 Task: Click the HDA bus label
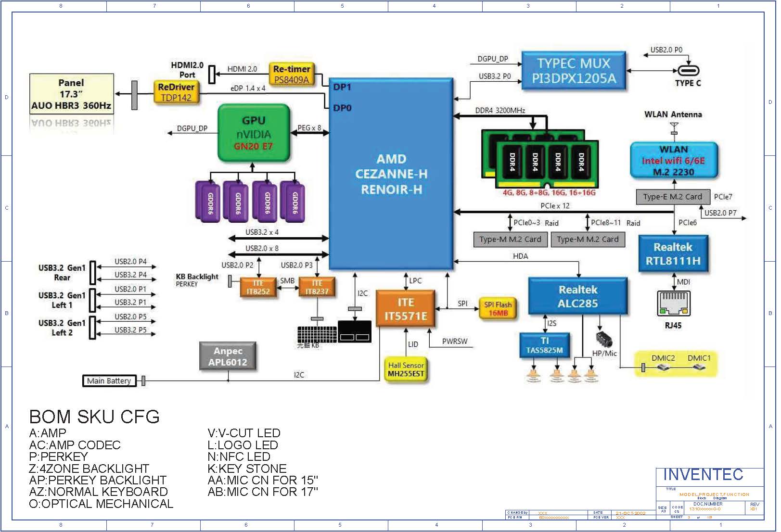[x=520, y=256]
